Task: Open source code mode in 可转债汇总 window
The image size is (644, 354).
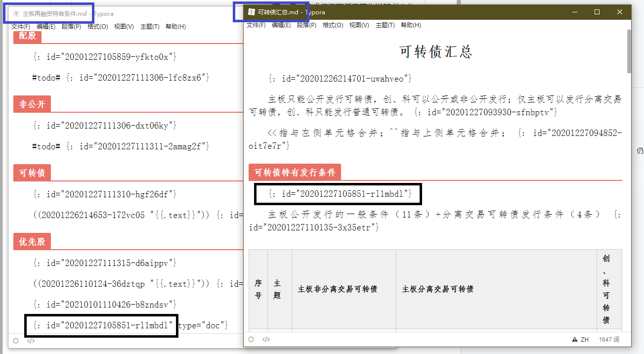Action: pos(266,339)
